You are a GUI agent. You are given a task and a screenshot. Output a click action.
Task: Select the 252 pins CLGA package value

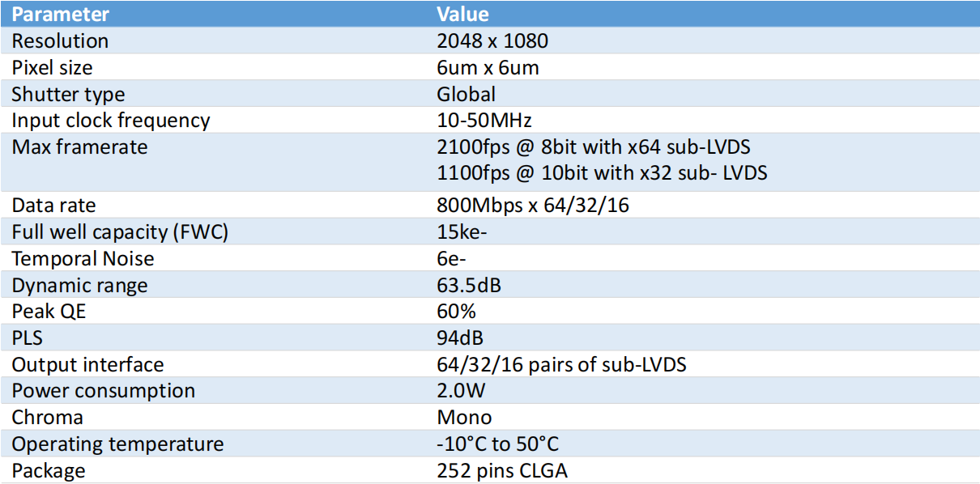pos(501,470)
